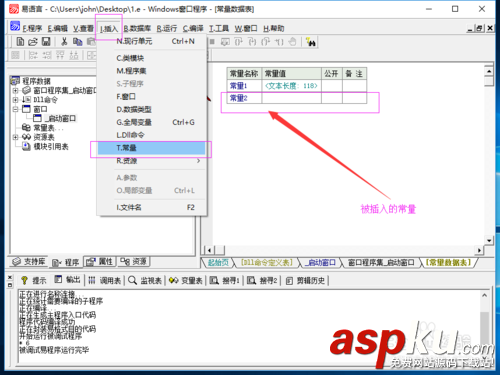Switch to 支持库 panel tab
The height and width of the screenshot is (375, 500).
[x=28, y=262]
